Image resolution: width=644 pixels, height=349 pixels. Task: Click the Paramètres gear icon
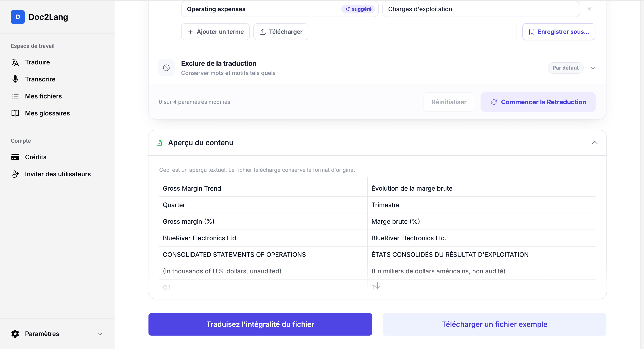tap(15, 334)
